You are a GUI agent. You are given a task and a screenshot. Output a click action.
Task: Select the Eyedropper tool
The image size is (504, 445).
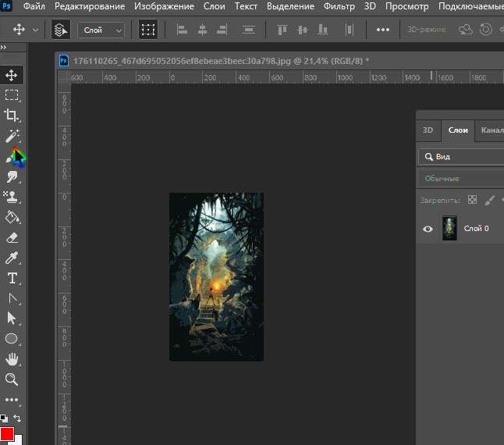pyautogui.click(x=12, y=258)
